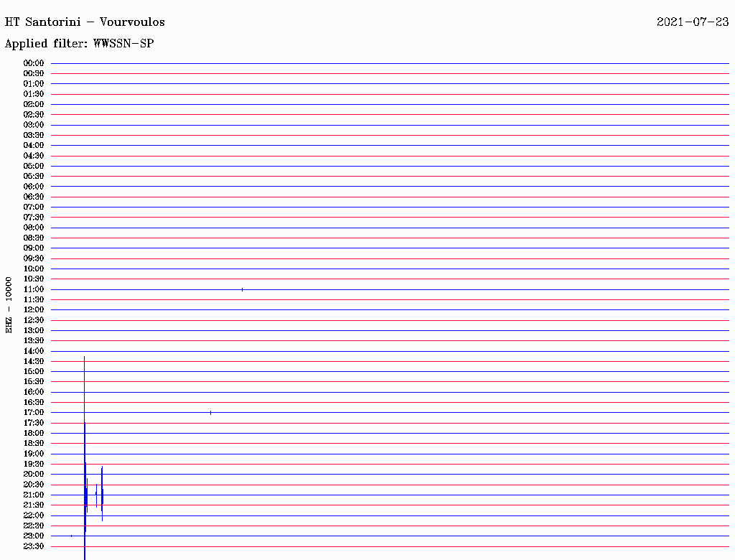735x560 pixels.
Task: Click the '09:00' time label
Action: click(34, 248)
